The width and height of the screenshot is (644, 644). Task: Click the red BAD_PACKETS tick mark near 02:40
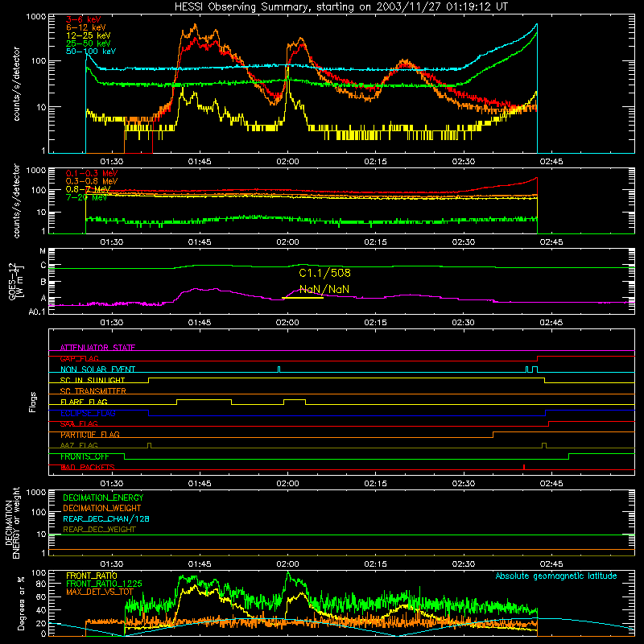click(524, 467)
